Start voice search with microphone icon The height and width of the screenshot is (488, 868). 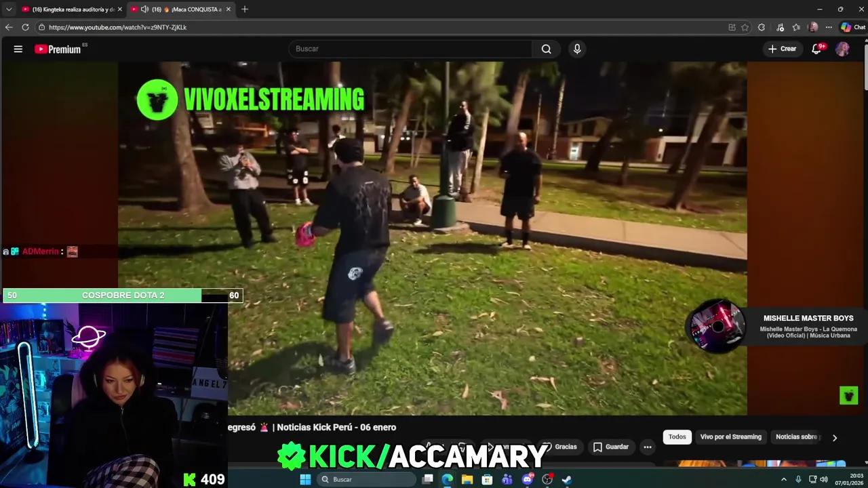pos(577,49)
